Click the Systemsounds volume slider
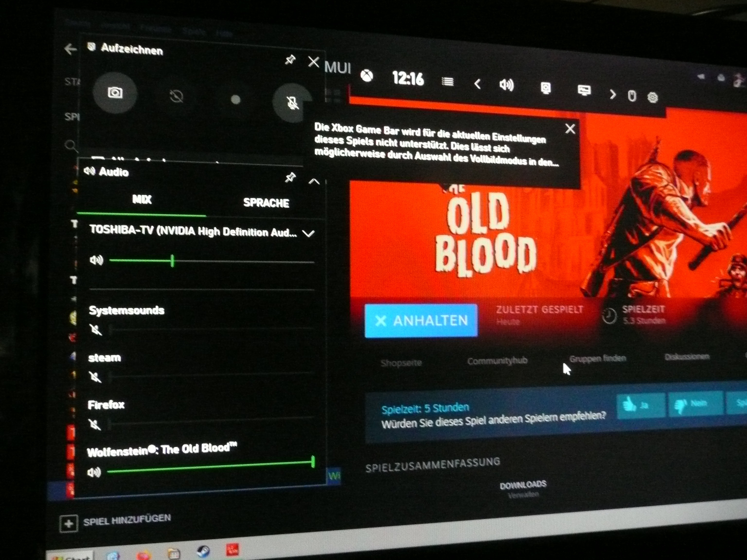Screen dimensions: 747x560 point(212,329)
